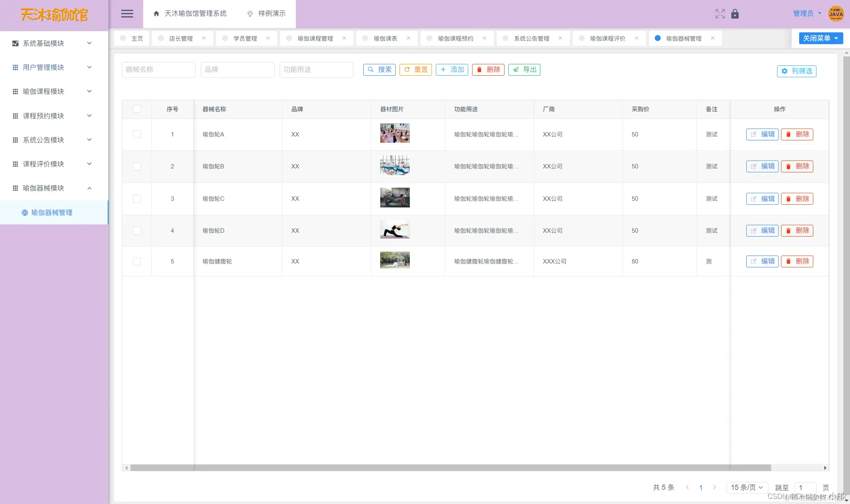This screenshot has width=850, height=504.
Task: Check the select-all header checkbox
Action: tap(137, 109)
